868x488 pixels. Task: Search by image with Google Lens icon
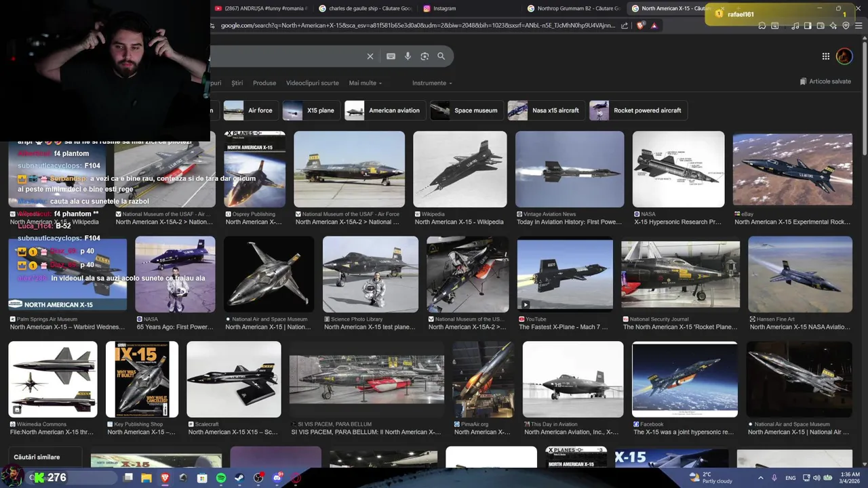[x=425, y=56]
